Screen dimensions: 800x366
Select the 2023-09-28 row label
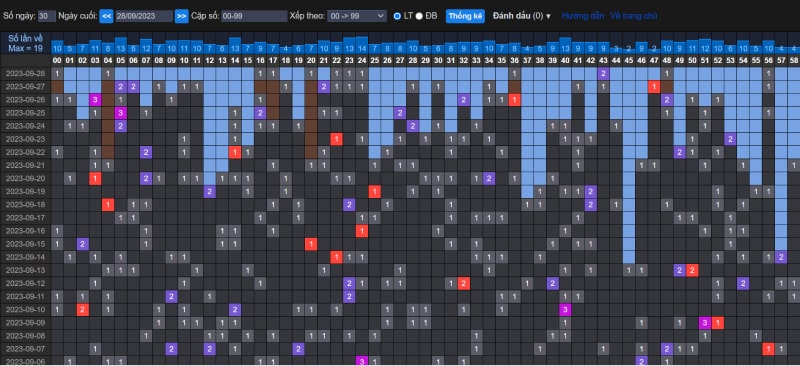26,73
